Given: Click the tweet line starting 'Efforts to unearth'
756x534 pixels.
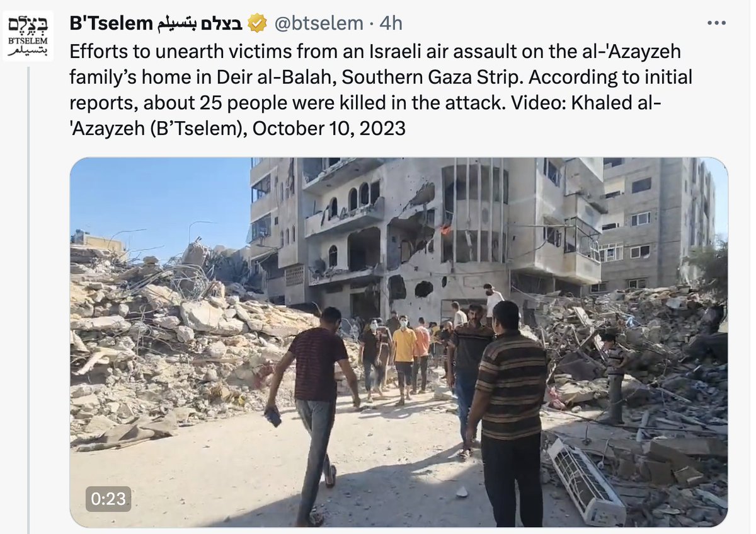Looking at the screenshot, I should pos(375,52).
